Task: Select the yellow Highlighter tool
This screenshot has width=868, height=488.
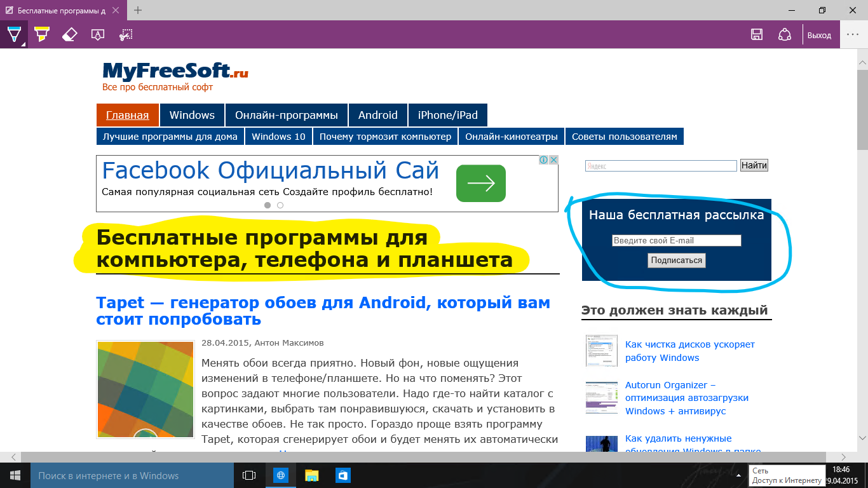Action: [42, 34]
